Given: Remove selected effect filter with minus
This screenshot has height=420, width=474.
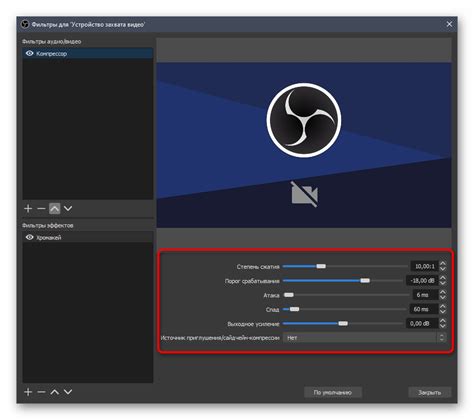Looking at the screenshot, I should coord(41,392).
